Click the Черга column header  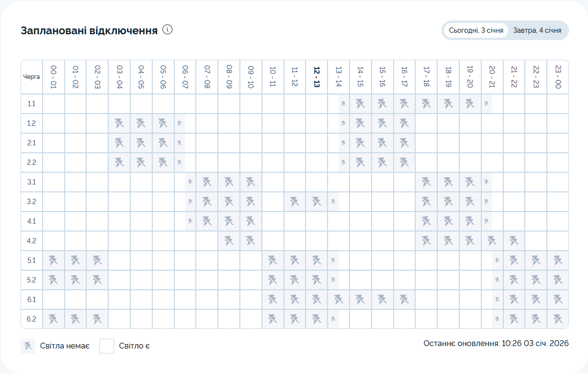pos(31,77)
